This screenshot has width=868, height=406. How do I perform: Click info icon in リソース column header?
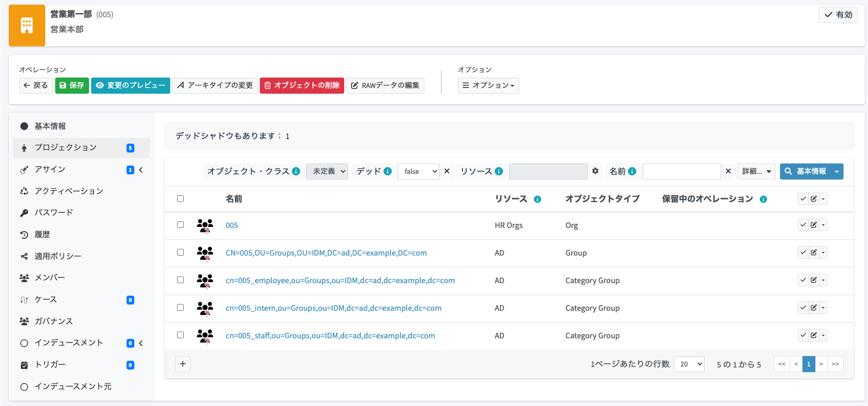click(x=537, y=199)
